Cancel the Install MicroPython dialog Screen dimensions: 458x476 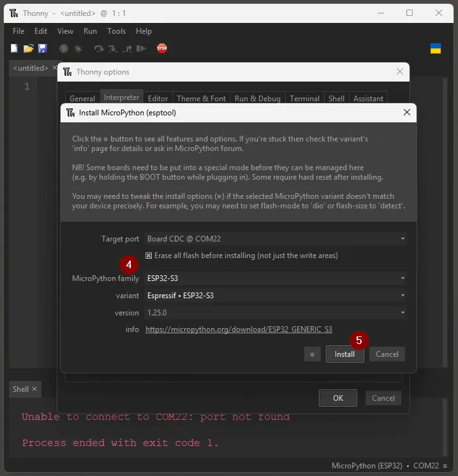pyautogui.click(x=387, y=354)
